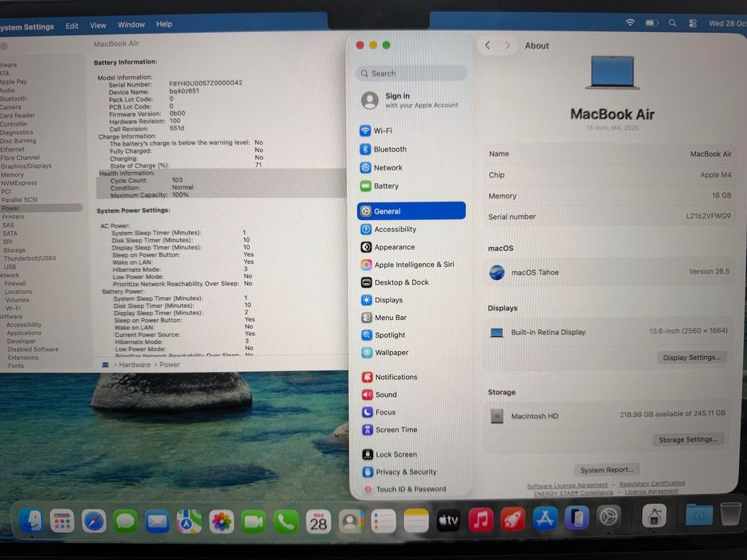Open Apple TV app in Dock
The image size is (747, 560).
448,521
